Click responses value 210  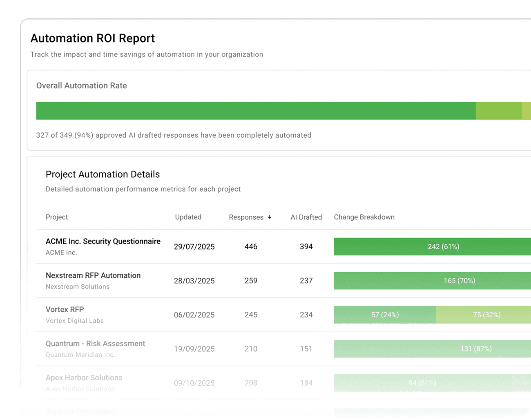point(251,349)
